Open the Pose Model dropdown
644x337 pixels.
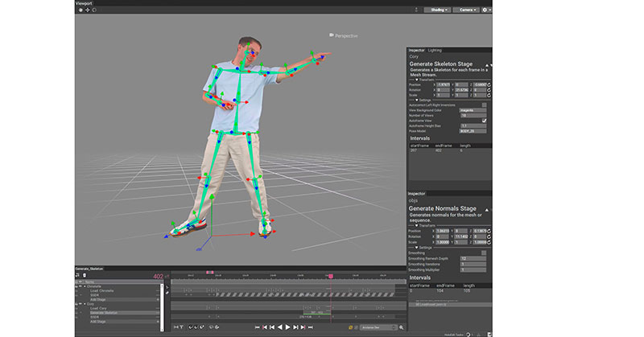(x=473, y=130)
